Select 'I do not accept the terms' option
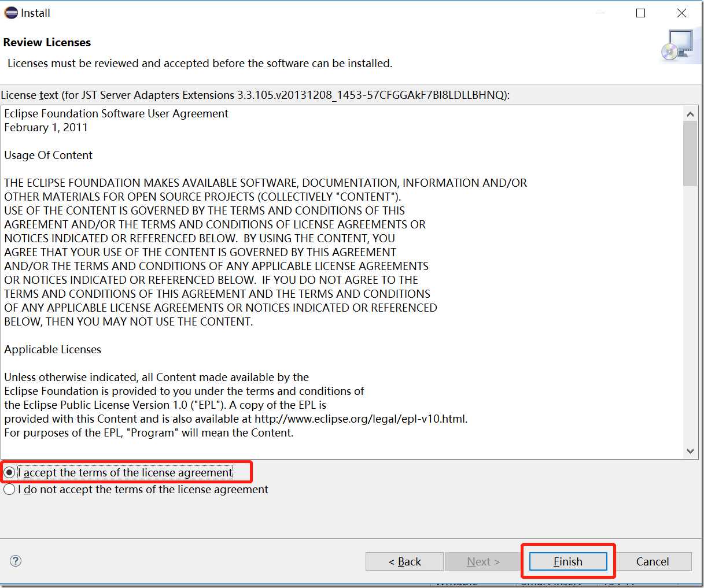 [x=9, y=489]
